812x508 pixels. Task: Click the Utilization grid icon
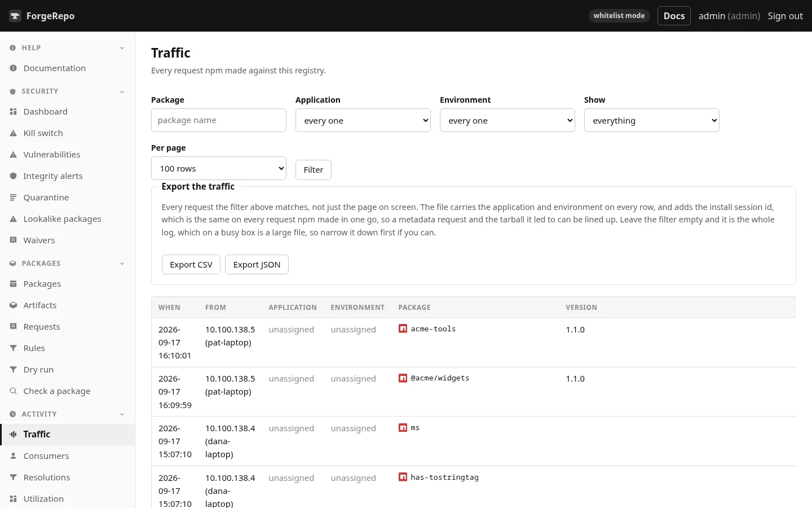click(13, 499)
